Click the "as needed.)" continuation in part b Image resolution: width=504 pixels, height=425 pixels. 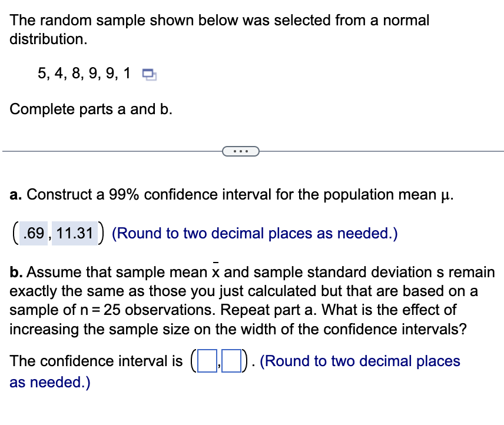(50, 382)
